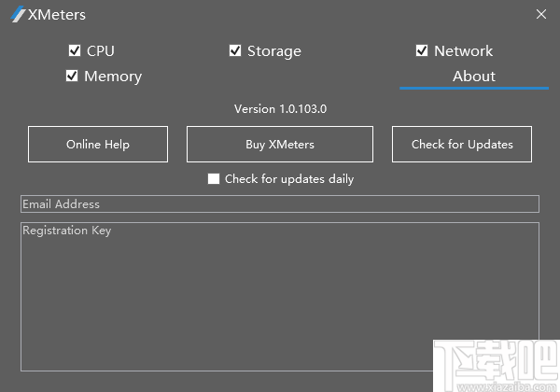The height and width of the screenshot is (392, 560).
Task: Open Online Help
Action: (98, 145)
